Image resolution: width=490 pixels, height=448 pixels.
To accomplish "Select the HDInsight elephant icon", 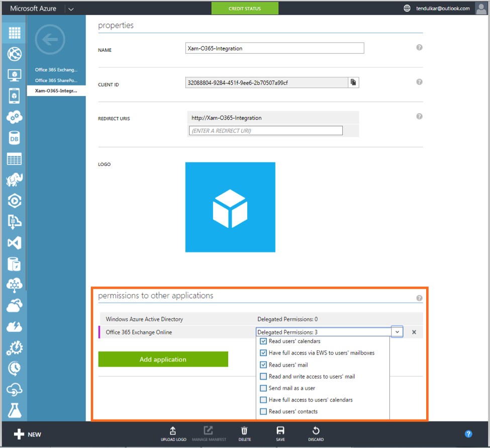I will click(x=14, y=180).
